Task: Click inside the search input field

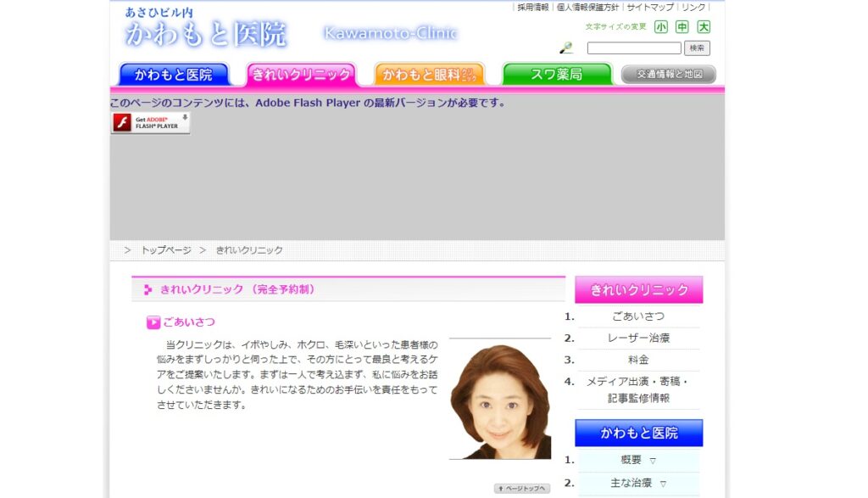Action: [x=634, y=48]
